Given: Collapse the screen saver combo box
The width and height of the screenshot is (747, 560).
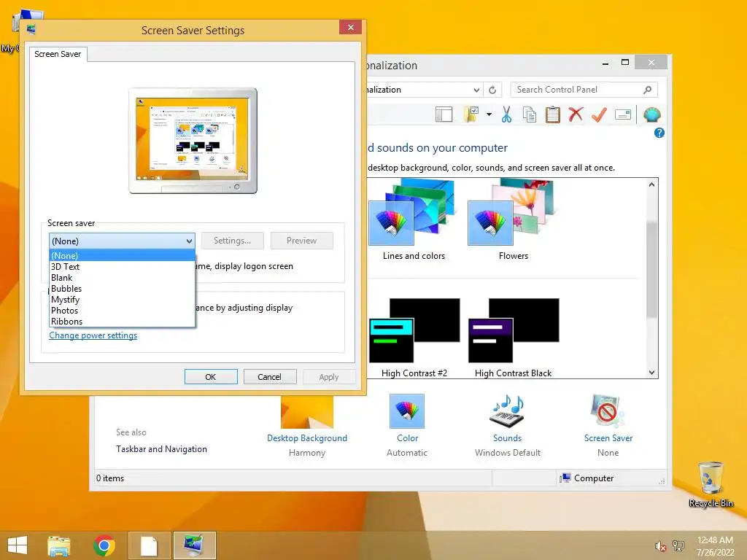Looking at the screenshot, I should pyautogui.click(x=189, y=241).
